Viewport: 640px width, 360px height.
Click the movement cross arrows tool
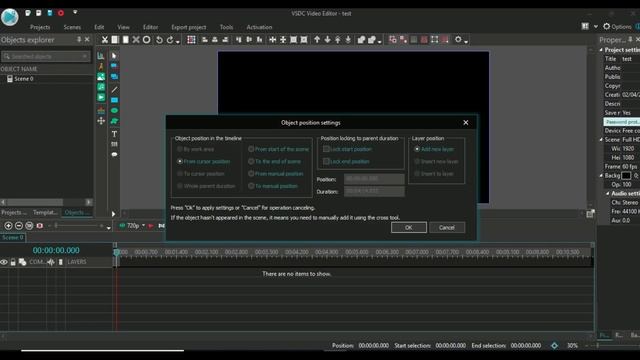tap(101, 121)
